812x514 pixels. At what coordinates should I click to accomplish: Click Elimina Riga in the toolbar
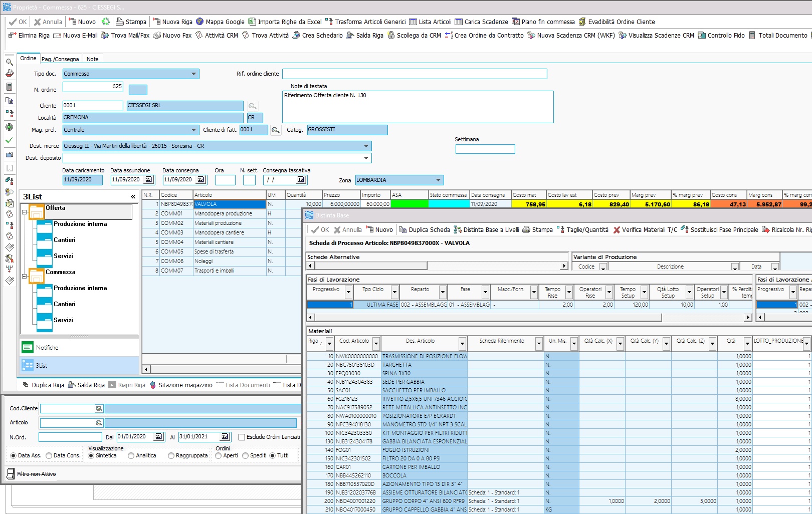pos(29,35)
